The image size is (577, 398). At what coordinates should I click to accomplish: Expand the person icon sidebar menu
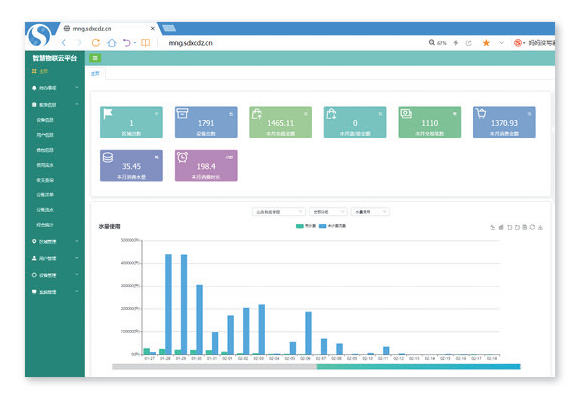click(x=55, y=258)
